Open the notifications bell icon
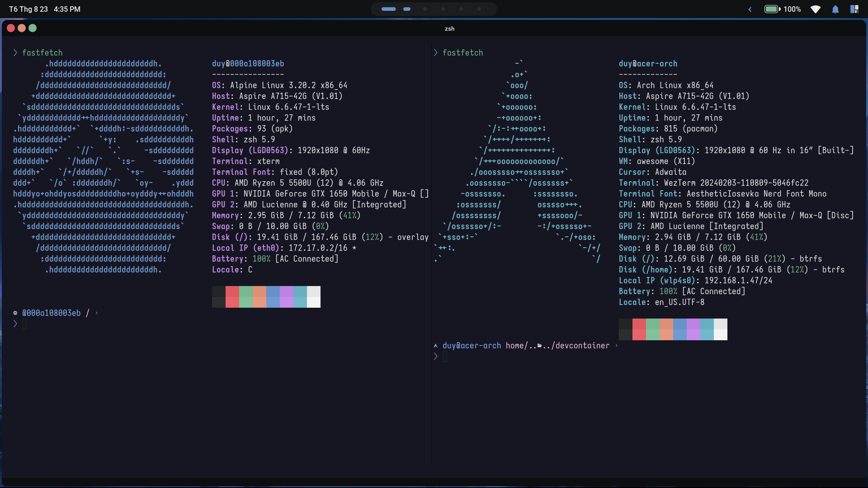 click(835, 9)
